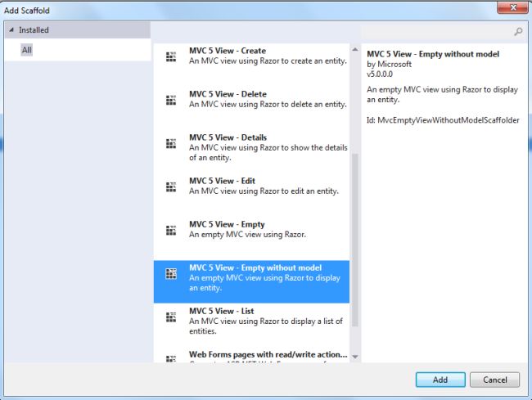Click the MVC 5 View - Edit scaffold icon
The height and width of the screenshot is (400, 532).
pyautogui.click(x=171, y=187)
